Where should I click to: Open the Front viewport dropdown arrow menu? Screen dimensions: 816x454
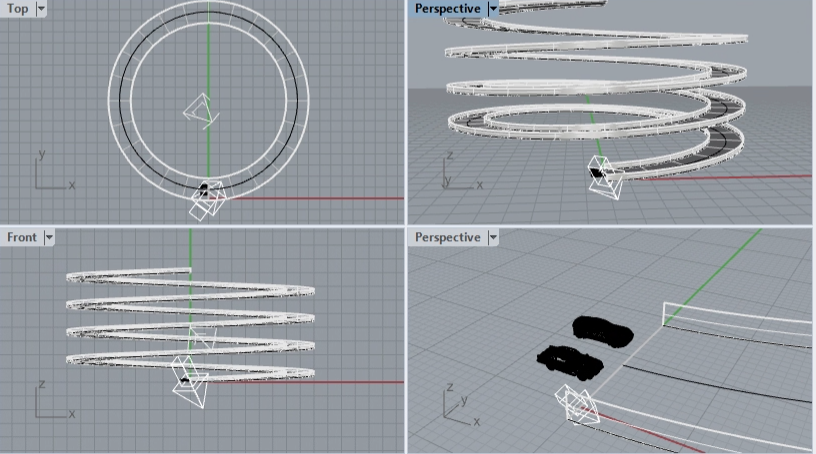point(49,237)
